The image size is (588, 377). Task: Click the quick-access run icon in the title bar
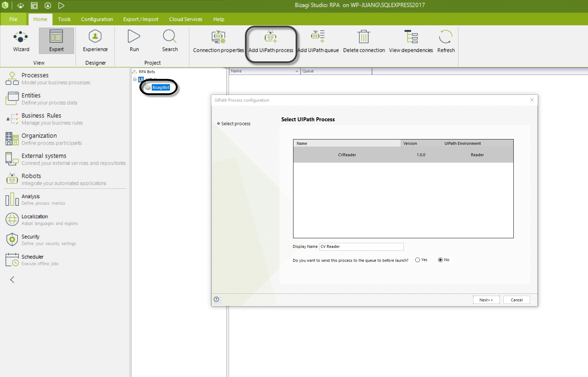[61, 5]
